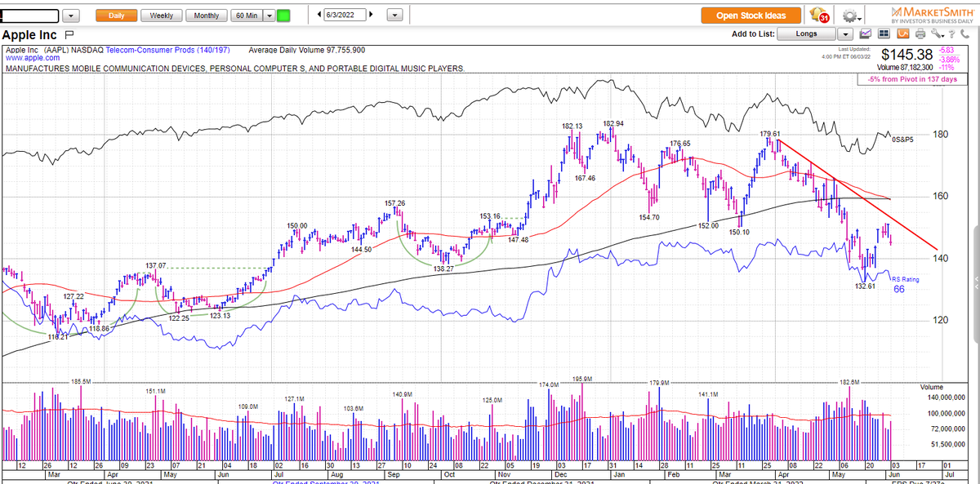The height and width of the screenshot is (484, 980).
Task: Click the chart view icon beside Longs dropdown
Action: pyautogui.click(x=866, y=34)
